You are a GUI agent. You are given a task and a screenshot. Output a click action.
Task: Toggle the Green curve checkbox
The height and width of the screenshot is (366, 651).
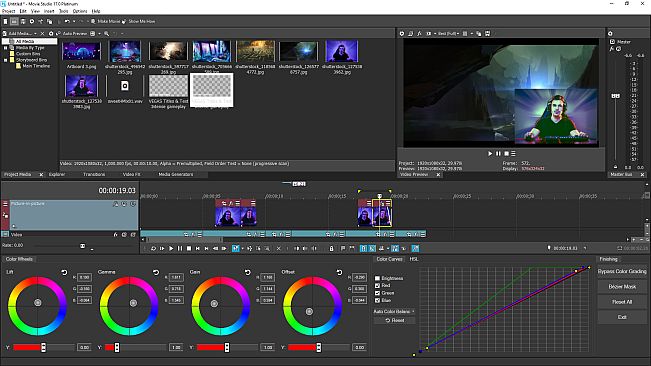377,293
